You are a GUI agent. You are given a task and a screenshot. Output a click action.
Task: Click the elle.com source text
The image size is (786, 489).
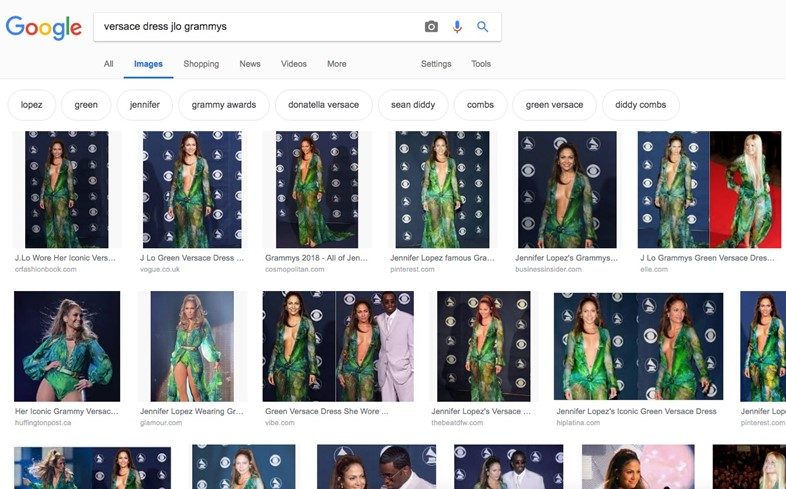pos(654,270)
